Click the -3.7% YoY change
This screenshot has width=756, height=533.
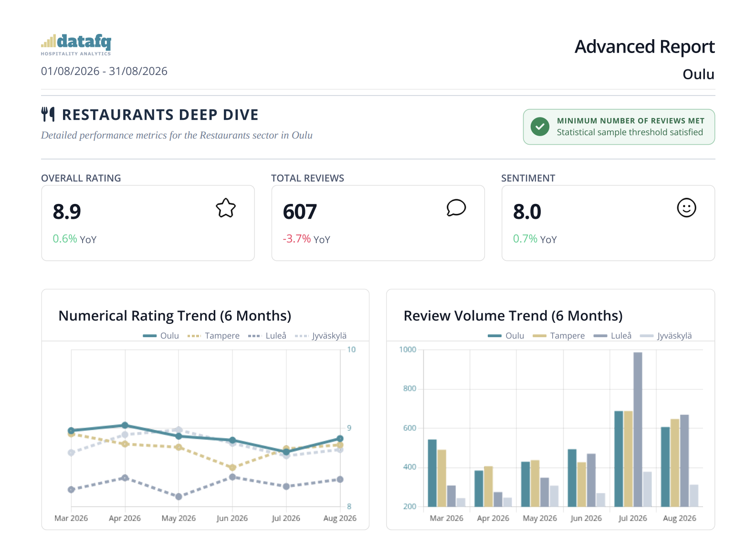[x=306, y=239]
